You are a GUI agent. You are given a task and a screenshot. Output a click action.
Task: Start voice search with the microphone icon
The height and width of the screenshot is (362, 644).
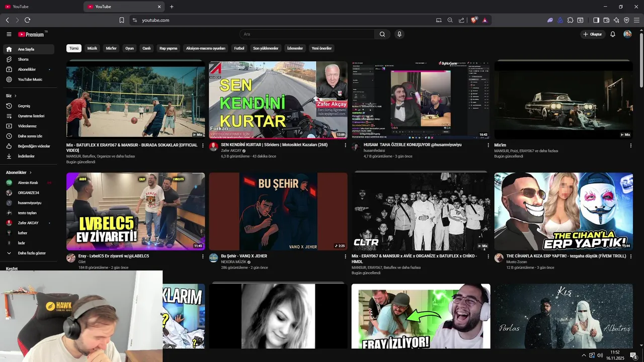[x=399, y=34]
